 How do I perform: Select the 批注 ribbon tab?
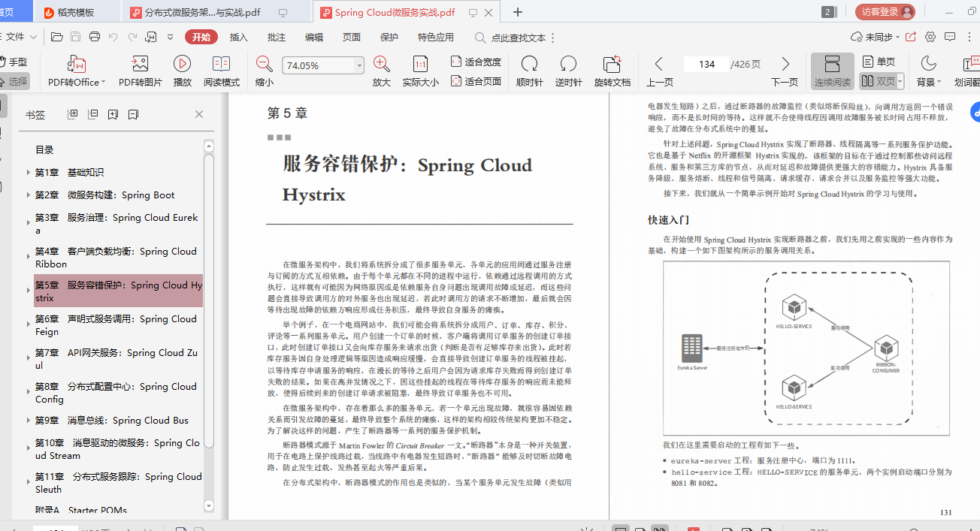coord(276,37)
